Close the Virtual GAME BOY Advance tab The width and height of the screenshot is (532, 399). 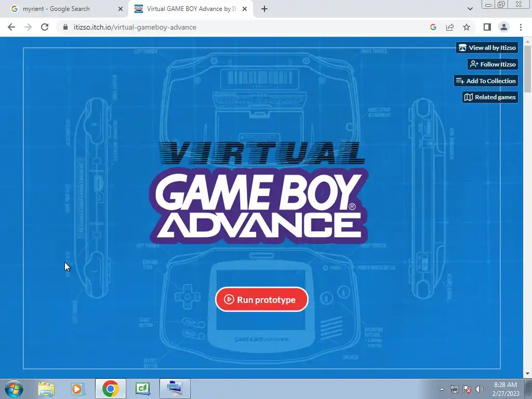[245, 9]
